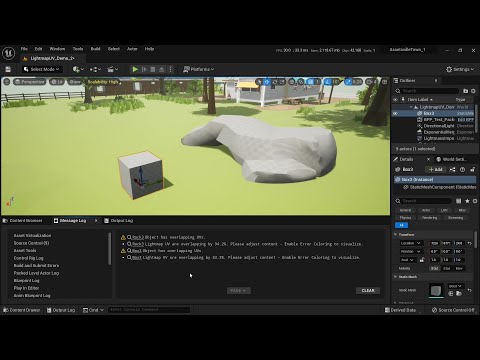Select the ExponentialHeightFog row in Outliner
The image size is (480, 360).
[434, 132]
